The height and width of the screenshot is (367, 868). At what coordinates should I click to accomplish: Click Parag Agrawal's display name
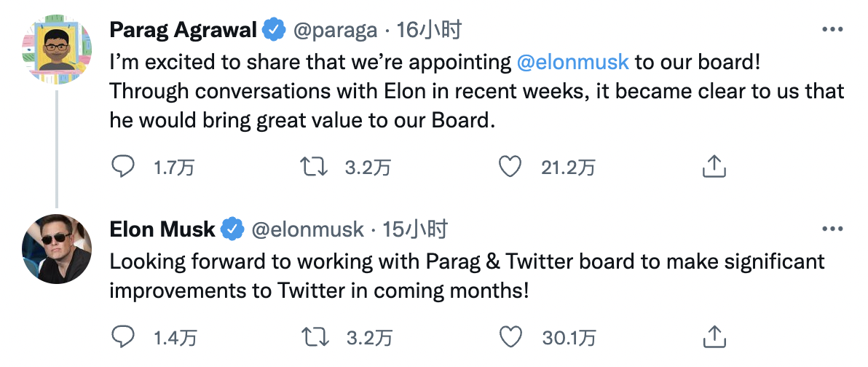click(x=183, y=30)
